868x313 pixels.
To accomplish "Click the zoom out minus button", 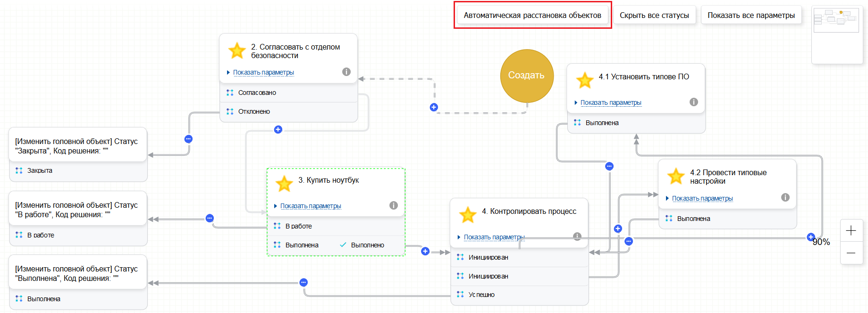I will click(851, 253).
